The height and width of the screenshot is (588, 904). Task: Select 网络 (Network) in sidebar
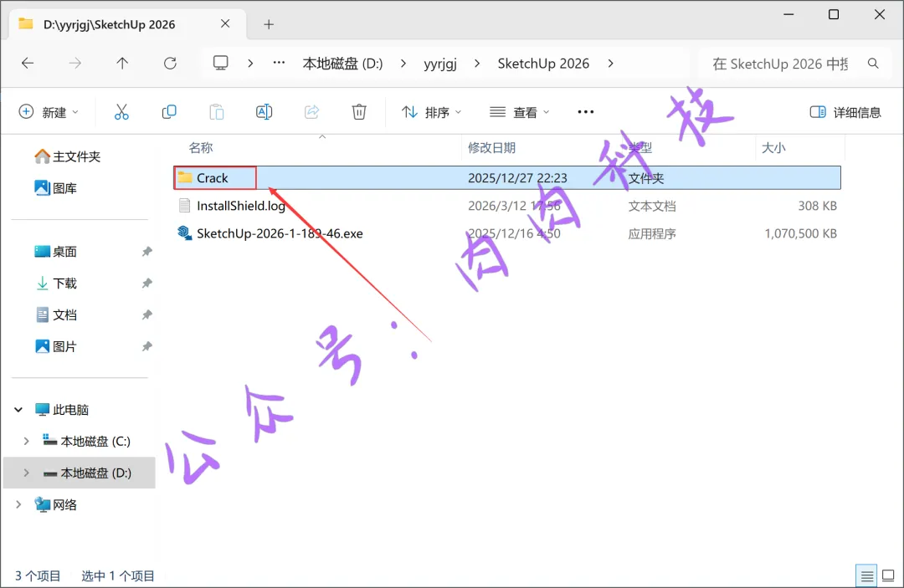pyautogui.click(x=55, y=504)
